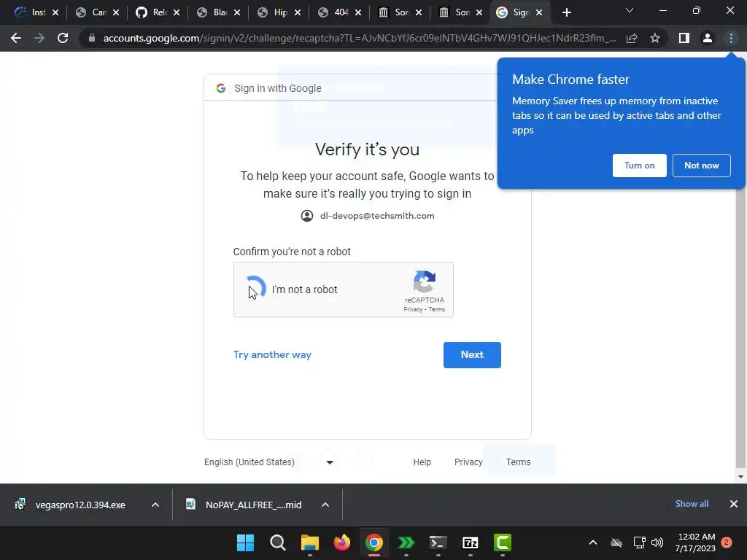
Task: Click the reCAPTCHA logo
Action: click(424, 281)
